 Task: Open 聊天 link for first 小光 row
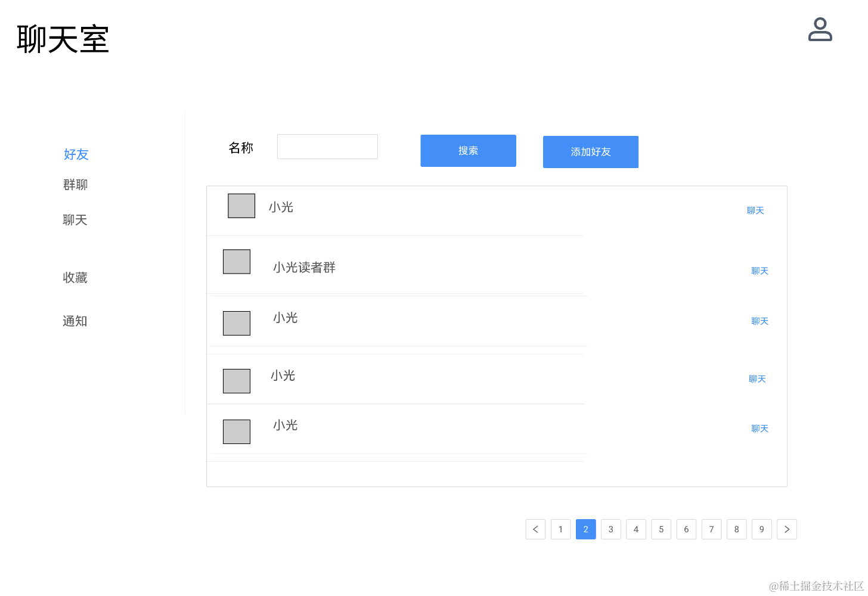click(755, 210)
